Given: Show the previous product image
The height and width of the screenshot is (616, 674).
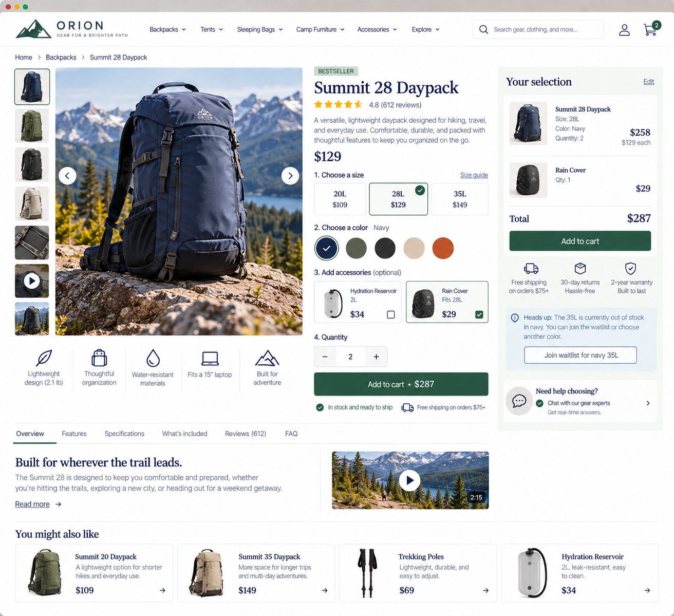Looking at the screenshot, I should click(x=67, y=176).
